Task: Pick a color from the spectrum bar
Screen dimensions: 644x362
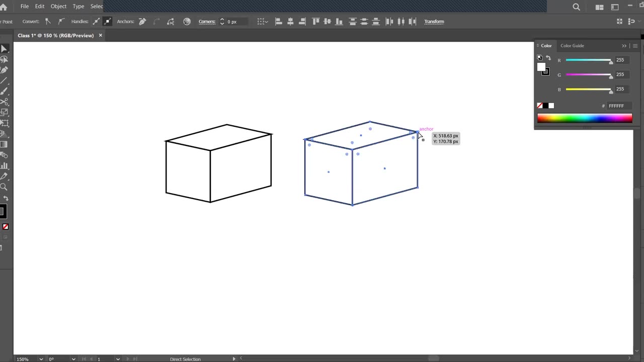Action: [585, 118]
